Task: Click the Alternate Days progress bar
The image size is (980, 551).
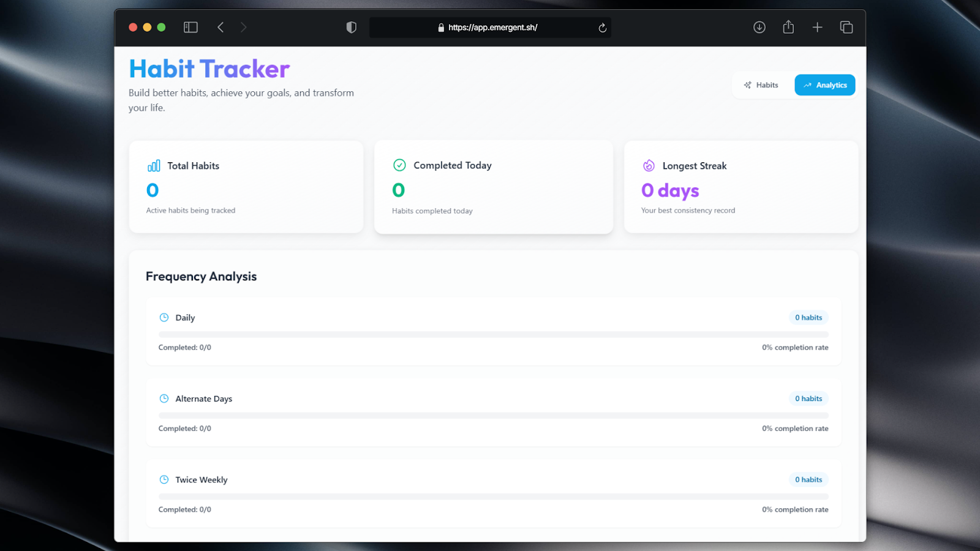Action: [494, 416]
